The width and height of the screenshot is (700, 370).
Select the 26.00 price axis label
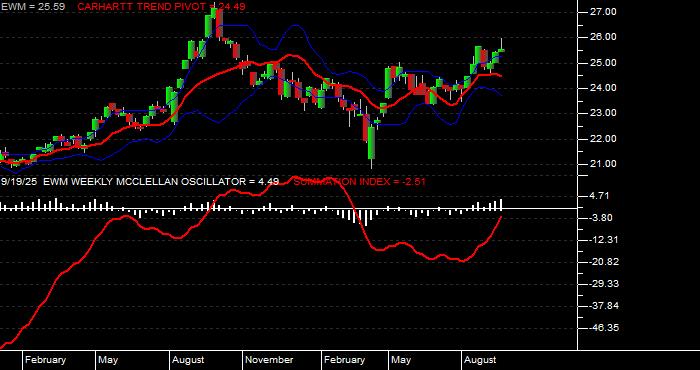[x=604, y=37]
